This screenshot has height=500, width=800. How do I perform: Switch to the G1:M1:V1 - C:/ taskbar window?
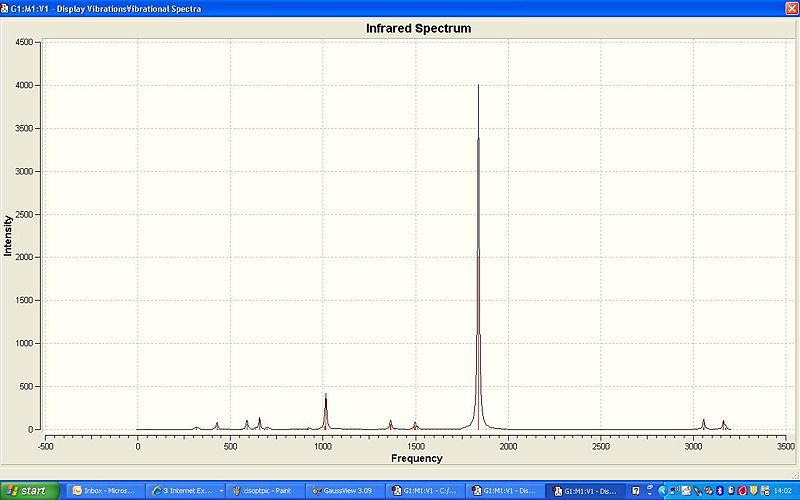[x=424, y=491]
